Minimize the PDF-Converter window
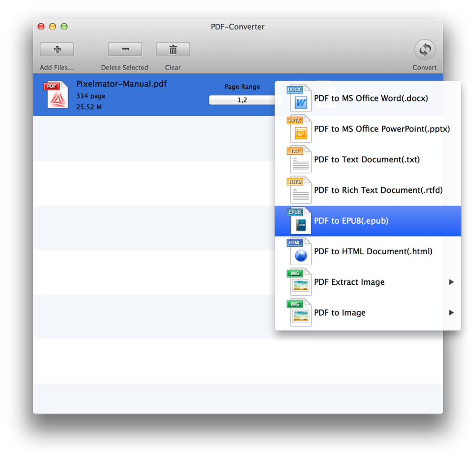The width and height of the screenshot is (476, 459). tap(52, 27)
